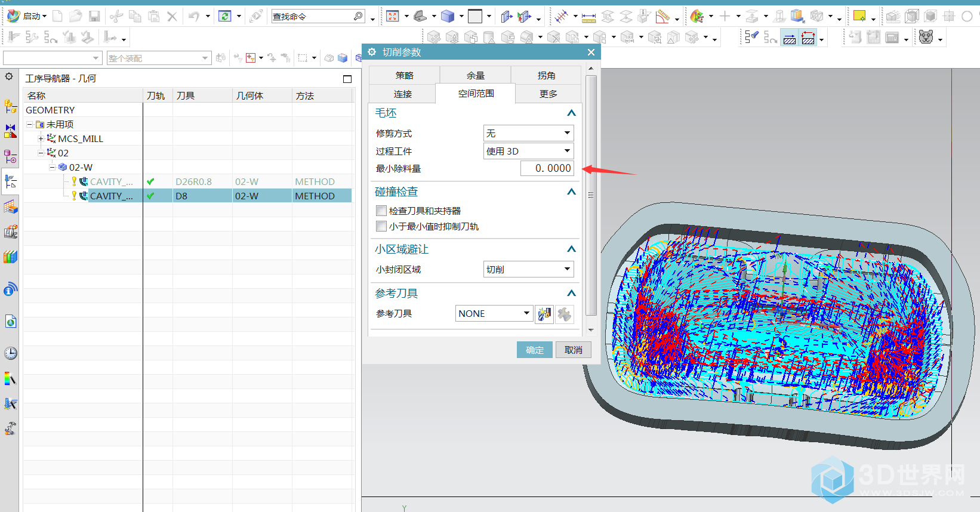
Task: Select the D26R0.8 CAVITY operation row
Action: coord(187,181)
